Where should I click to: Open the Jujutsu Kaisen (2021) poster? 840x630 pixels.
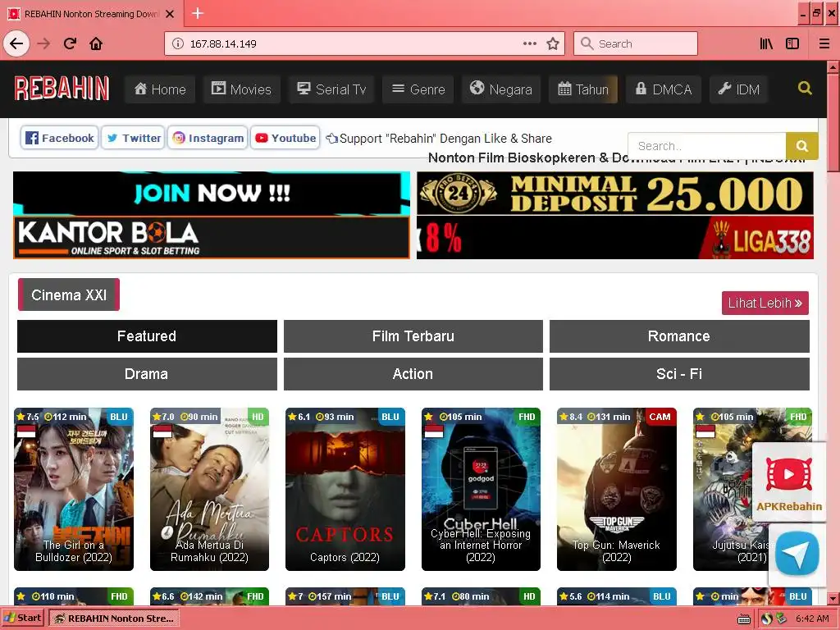[752, 489]
